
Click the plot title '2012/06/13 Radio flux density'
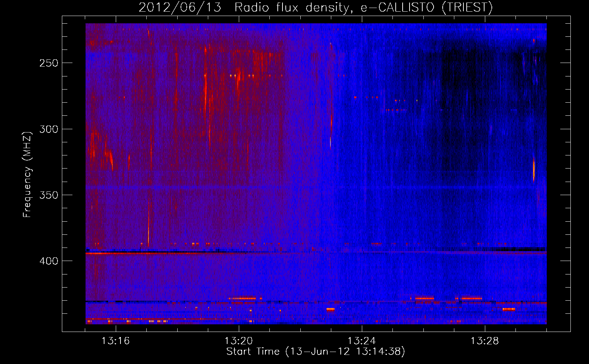point(316,8)
